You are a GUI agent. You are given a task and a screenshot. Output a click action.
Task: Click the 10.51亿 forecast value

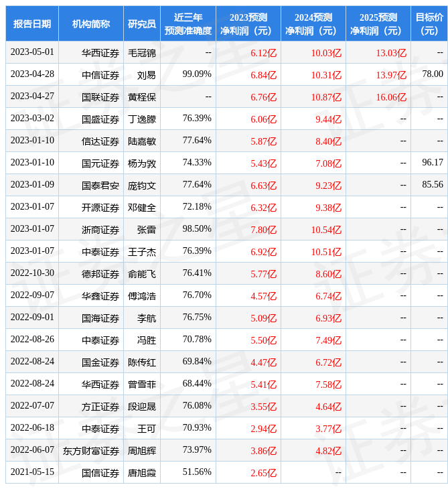tap(326, 252)
